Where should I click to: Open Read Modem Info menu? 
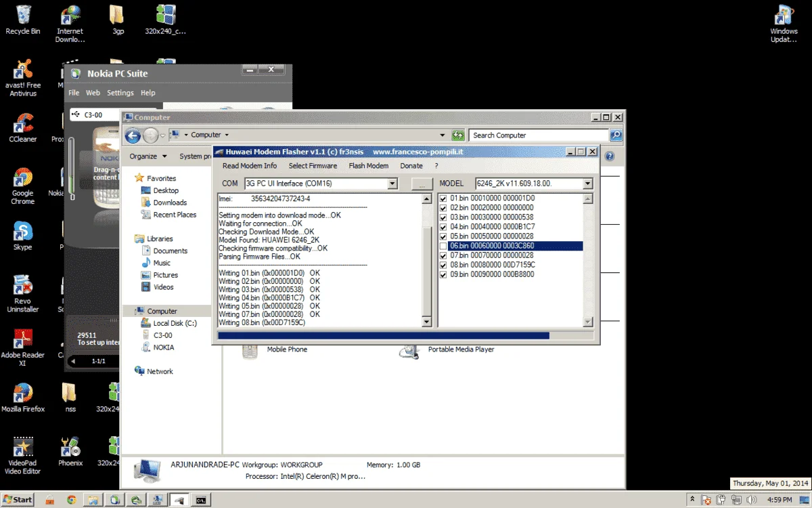250,166
